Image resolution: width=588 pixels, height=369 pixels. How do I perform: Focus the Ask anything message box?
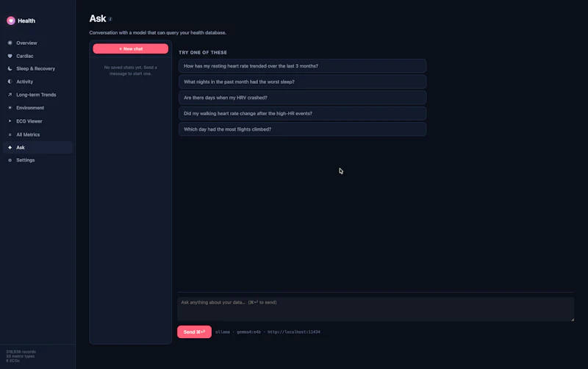point(376,309)
